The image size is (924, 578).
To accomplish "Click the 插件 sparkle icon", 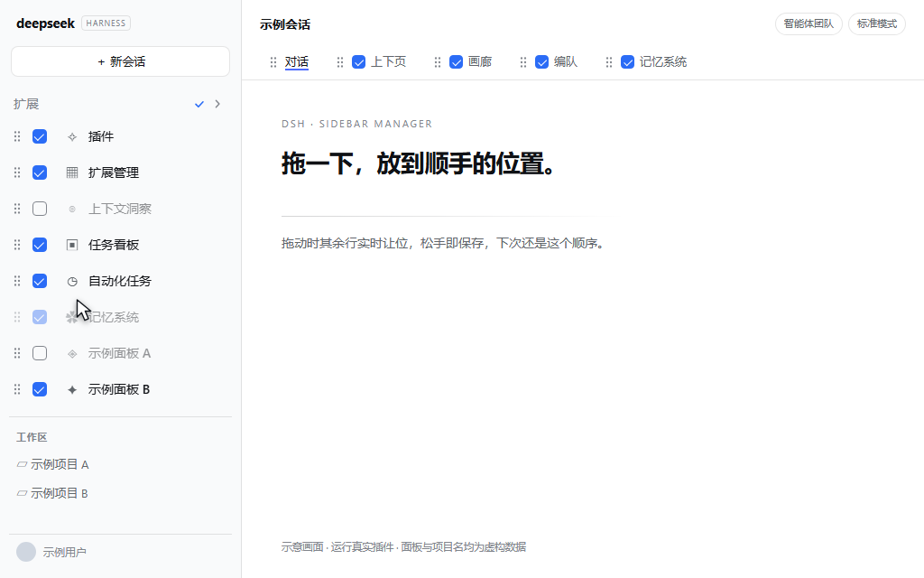I will click(72, 137).
